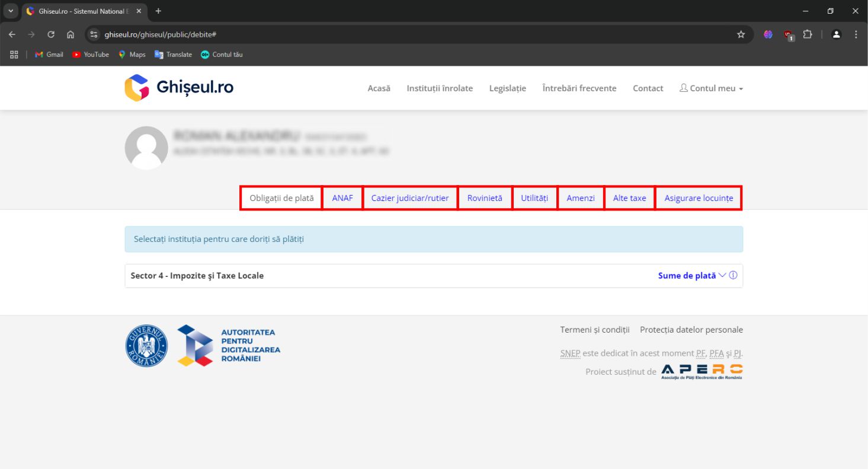Go to Asigurare locuințe tab
The height and width of the screenshot is (469, 868).
click(699, 198)
